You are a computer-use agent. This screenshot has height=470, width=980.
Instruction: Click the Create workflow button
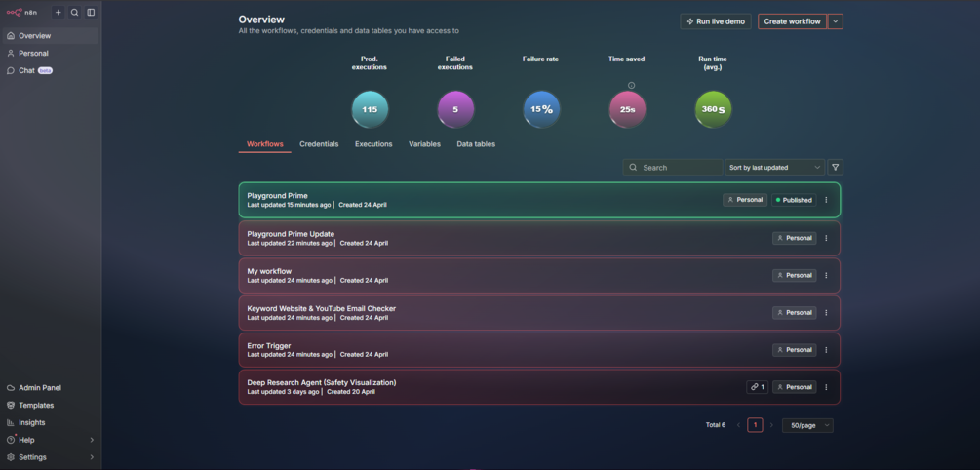pos(792,21)
